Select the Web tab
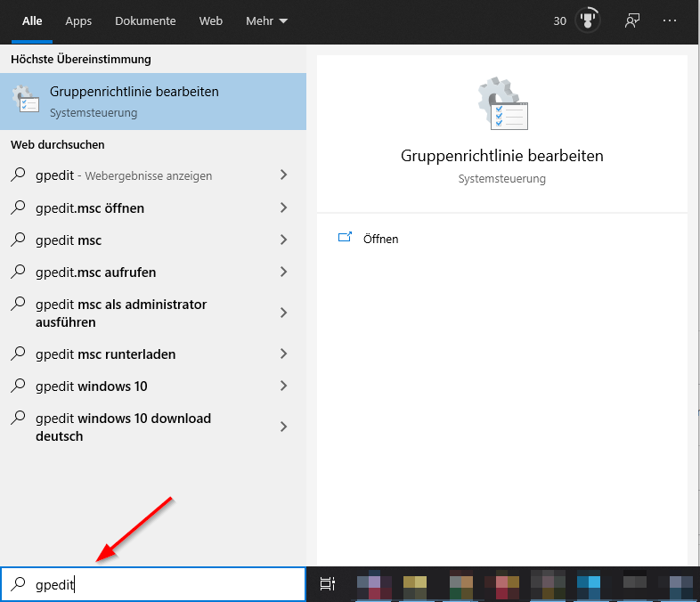Image resolution: width=700 pixels, height=602 pixels. 211,21
